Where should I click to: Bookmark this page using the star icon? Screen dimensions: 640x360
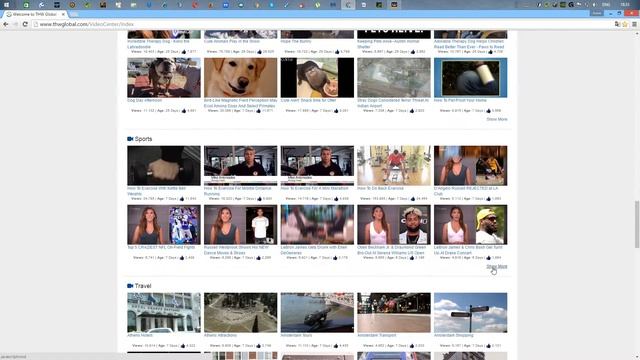coord(625,24)
